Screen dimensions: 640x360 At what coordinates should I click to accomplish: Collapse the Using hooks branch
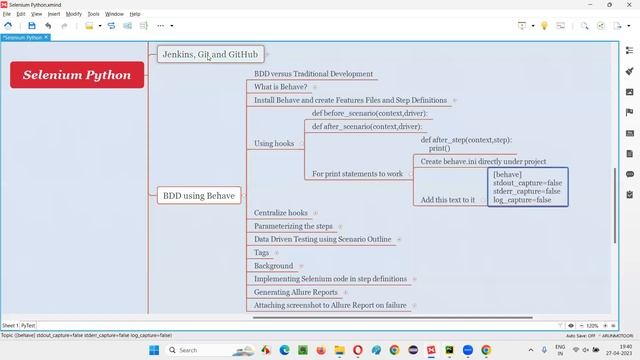(302, 144)
